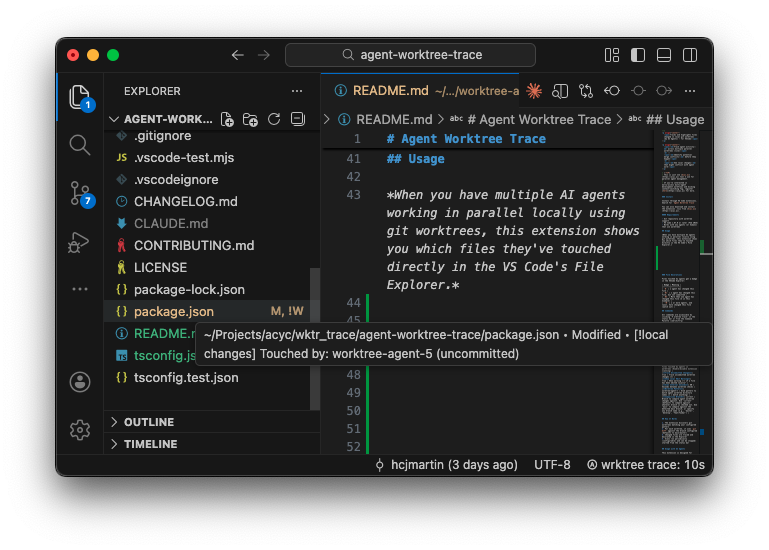Click the New File icon in Explorer
This screenshot has height=550, width=769.
(x=227, y=119)
